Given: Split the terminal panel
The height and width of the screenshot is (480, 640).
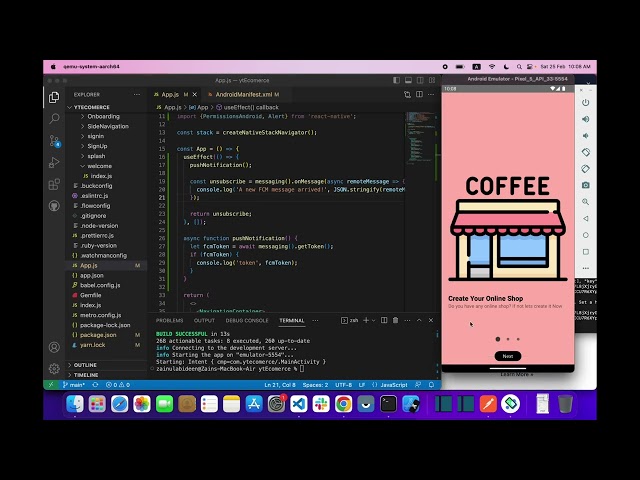Looking at the screenshot, I should [384, 320].
